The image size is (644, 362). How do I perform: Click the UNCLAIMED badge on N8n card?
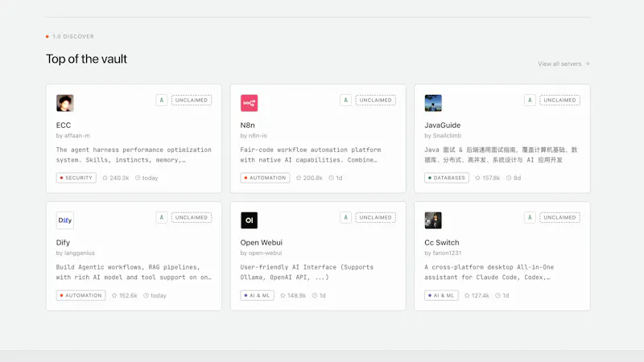tap(375, 100)
